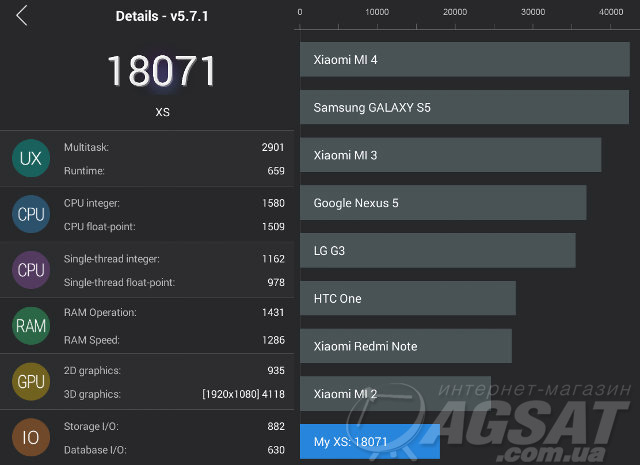
Task: Select the Samsung GALAXY S5 bar
Action: click(464, 107)
